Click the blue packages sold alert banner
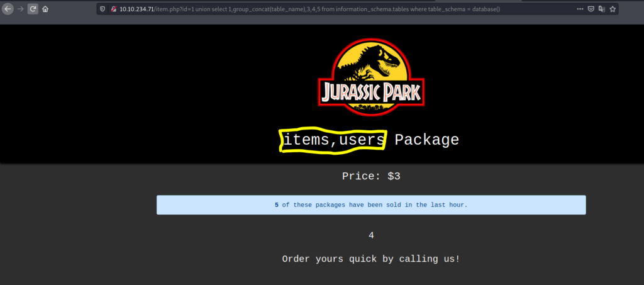Viewport: 644px width, 285px height. (371, 204)
